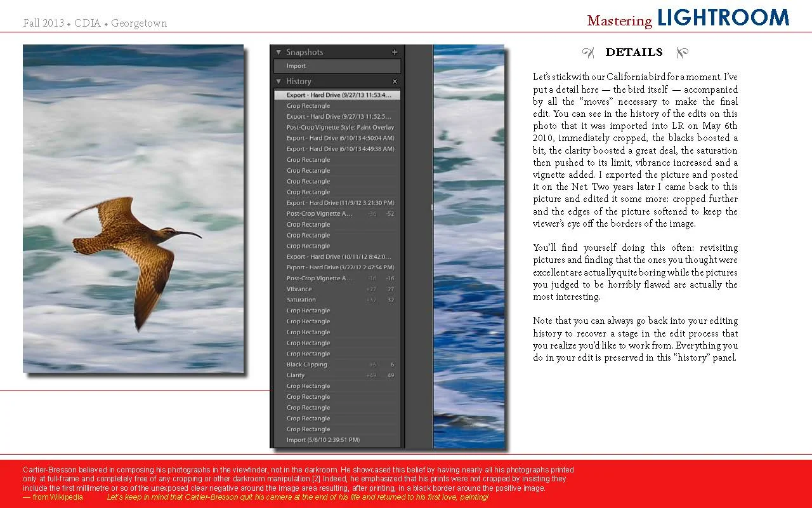The height and width of the screenshot is (508, 812).
Task: Click the 'from Wikipedia' attribution text
Action: [x=53, y=497]
